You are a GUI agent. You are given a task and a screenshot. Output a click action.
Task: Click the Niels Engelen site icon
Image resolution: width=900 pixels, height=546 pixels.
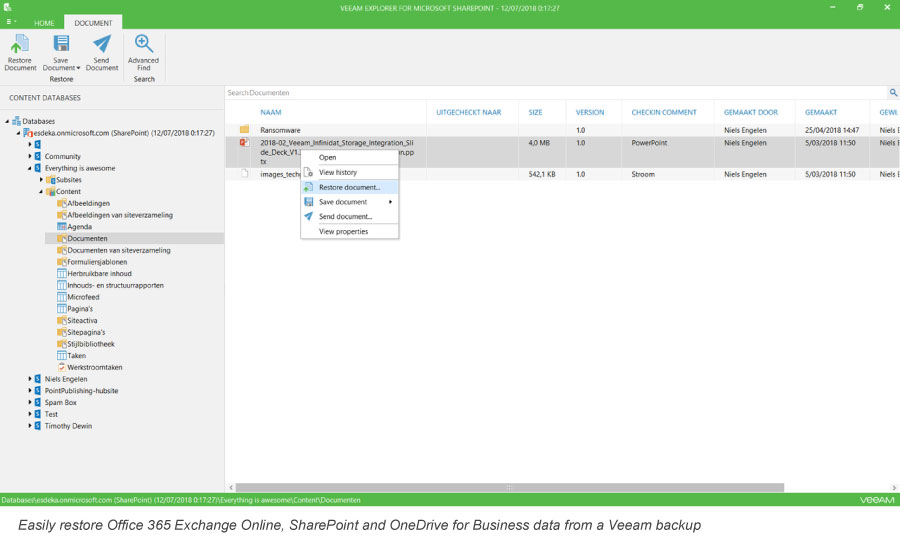[x=38, y=379]
